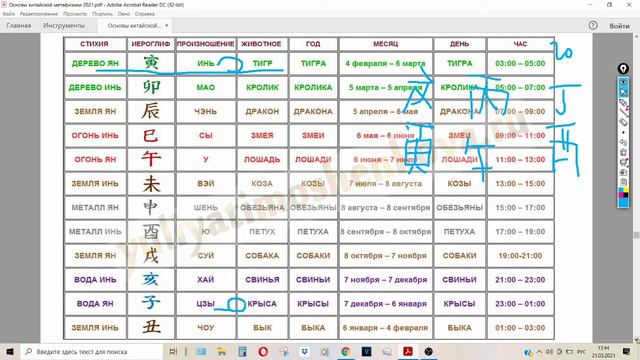Click the undo arrow in annotation toolbar
The width and height of the screenshot is (640, 360).
[623, 142]
